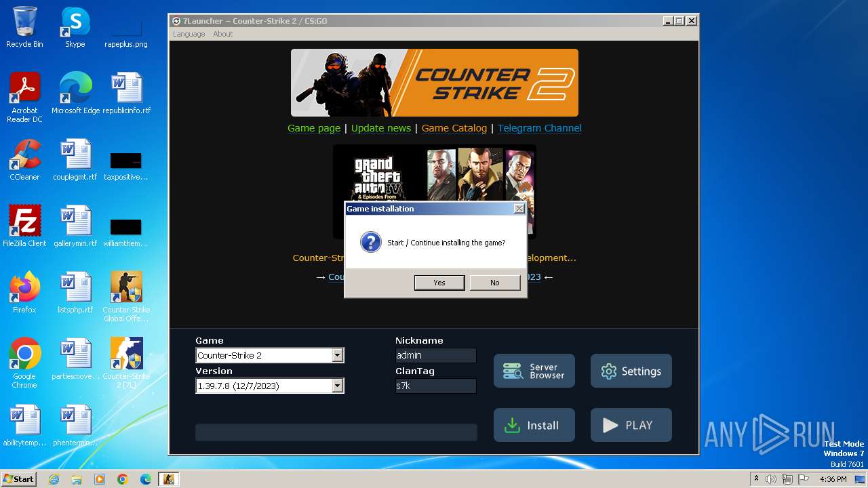
Task: Select the williamthem desktop file icon
Action: point(126,231)
